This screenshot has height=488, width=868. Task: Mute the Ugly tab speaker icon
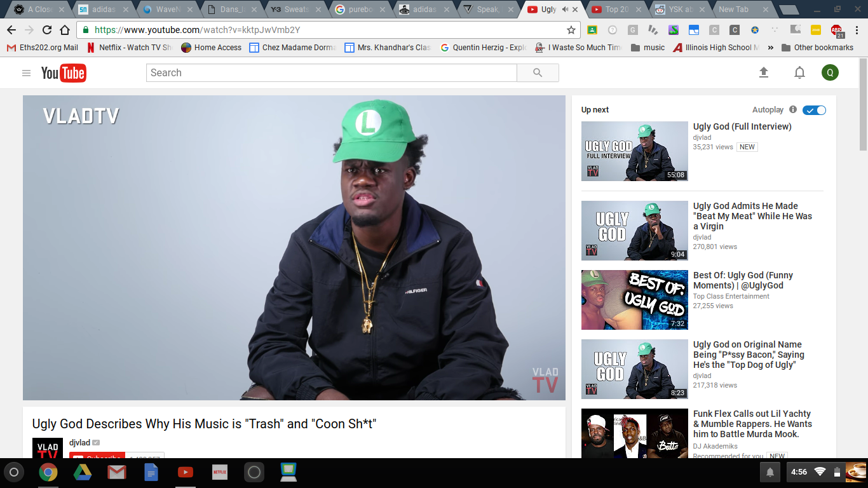(x=565, y=10)
